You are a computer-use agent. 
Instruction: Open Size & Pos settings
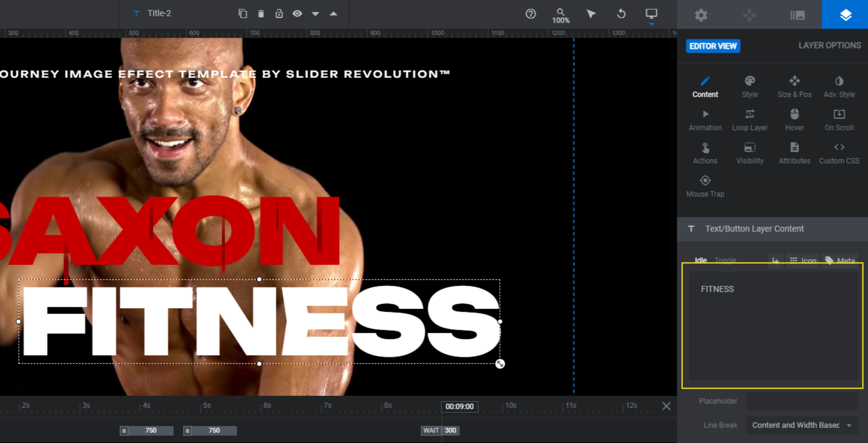[x=794, y=87]
